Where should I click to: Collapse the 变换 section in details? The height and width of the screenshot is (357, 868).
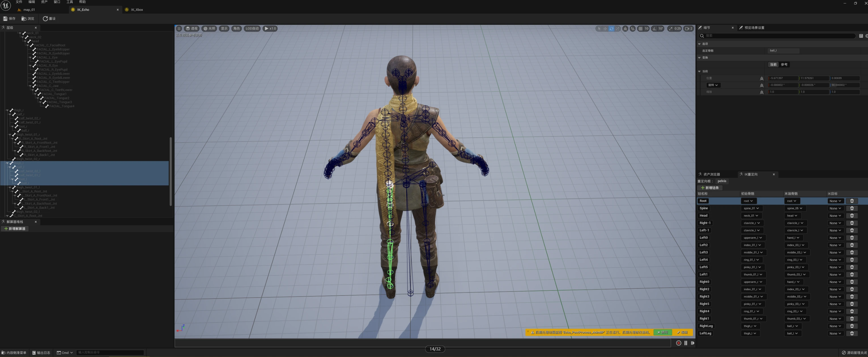699,58
